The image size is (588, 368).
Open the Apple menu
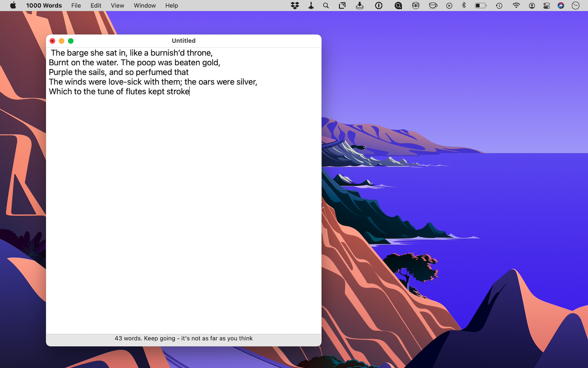coord(13,5)
